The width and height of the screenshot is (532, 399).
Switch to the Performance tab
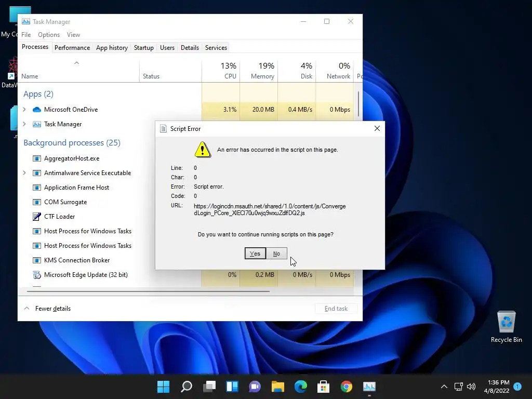click(72, 48)
